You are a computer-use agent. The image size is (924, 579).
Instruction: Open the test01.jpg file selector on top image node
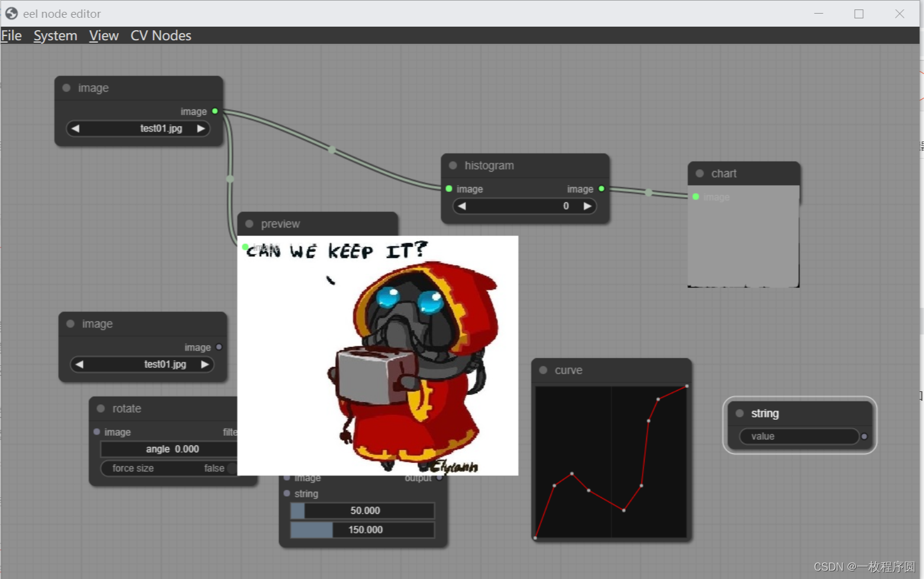click(x=138, y=128)
